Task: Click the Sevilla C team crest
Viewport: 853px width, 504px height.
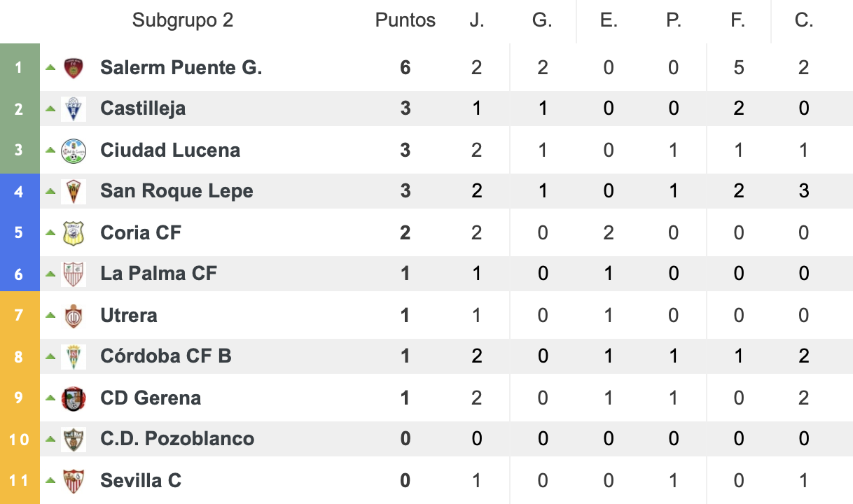Action: pos(73,481)
